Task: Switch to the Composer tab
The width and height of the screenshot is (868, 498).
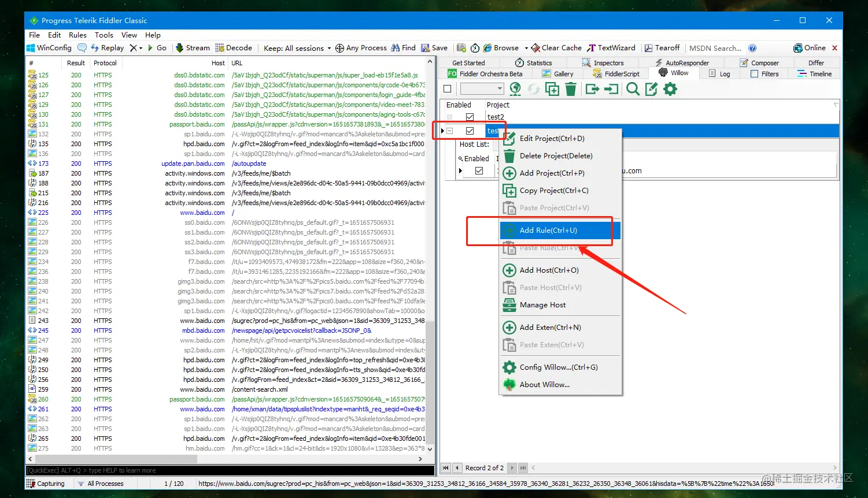Action: click(759, 63)
